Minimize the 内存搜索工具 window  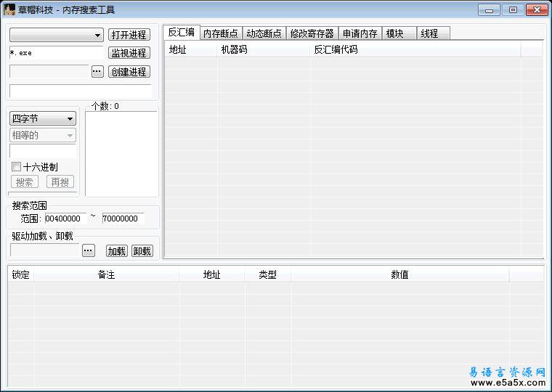[x=489, y=10]
